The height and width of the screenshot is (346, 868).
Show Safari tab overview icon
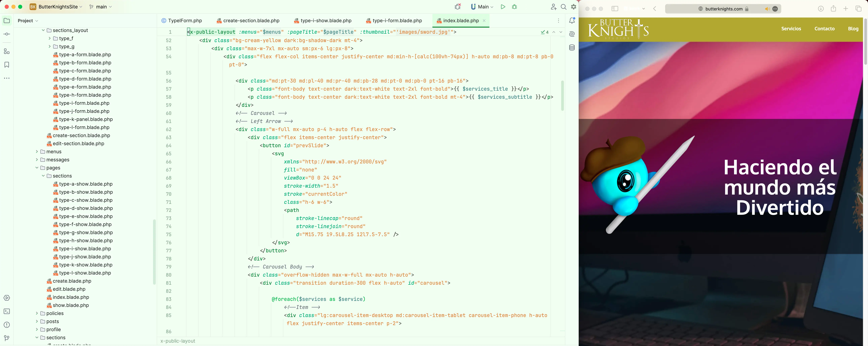click(x=858, y=9)
